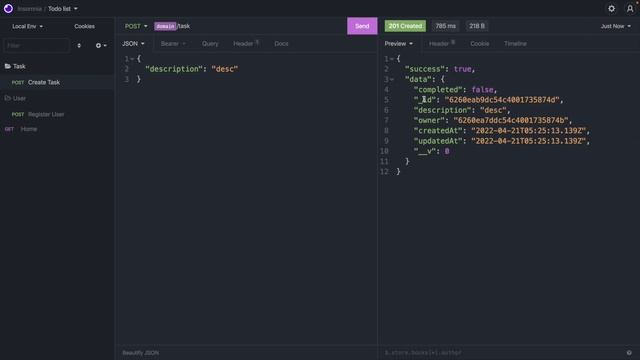
Task: Click the help icon in bottom corner
Action: (629, 353)
